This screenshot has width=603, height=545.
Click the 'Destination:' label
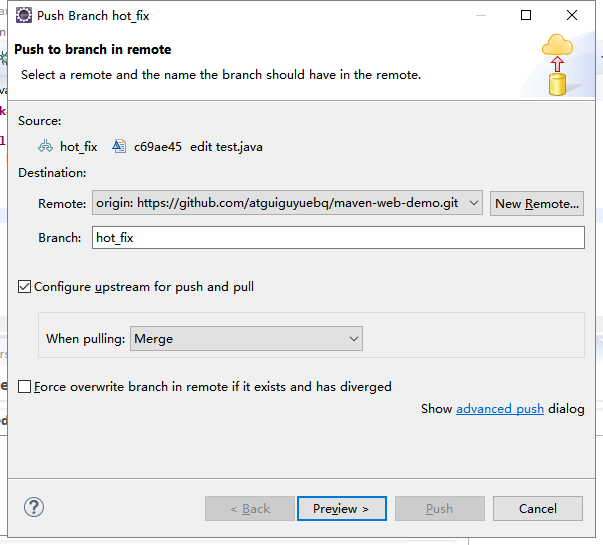[x=52, y=173]
